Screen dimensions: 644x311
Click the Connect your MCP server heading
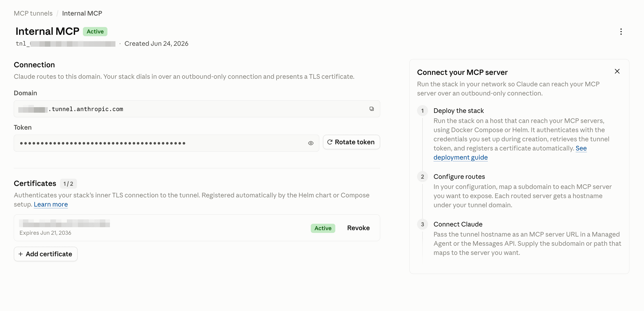[462, 72]
